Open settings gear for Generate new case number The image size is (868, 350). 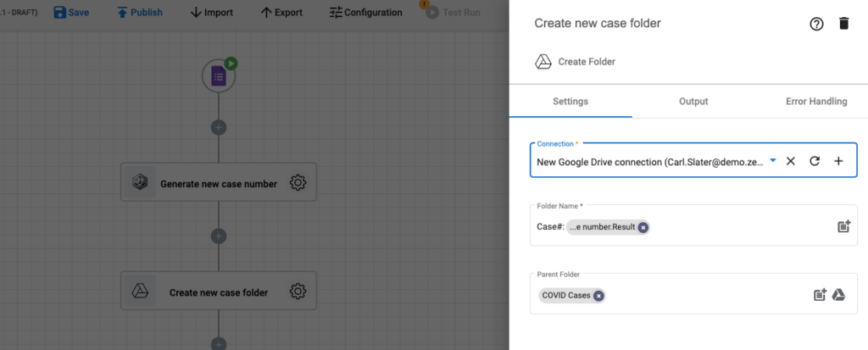pyautogui.click(x=298, y=182)
